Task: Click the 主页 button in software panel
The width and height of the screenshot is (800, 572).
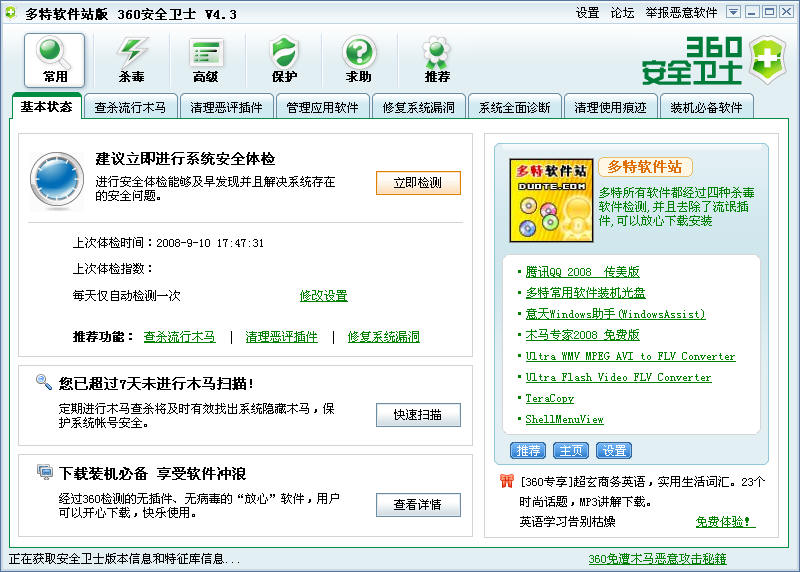Action: 572,450
